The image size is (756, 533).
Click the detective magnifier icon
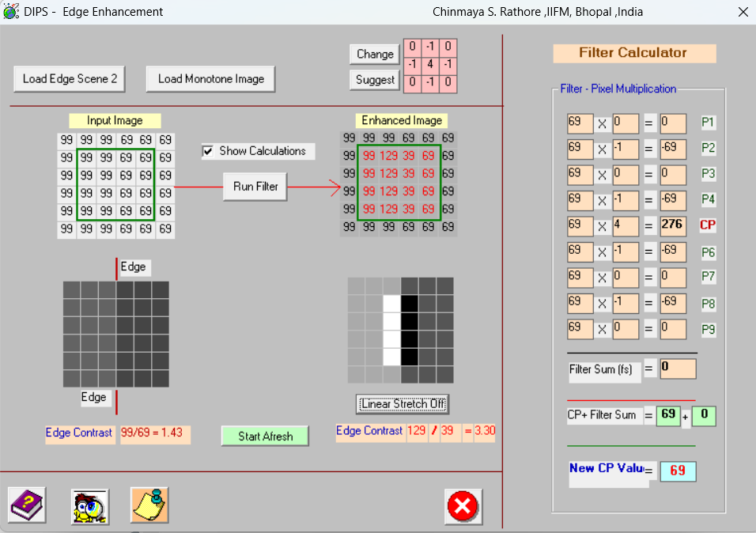point(89,506)
